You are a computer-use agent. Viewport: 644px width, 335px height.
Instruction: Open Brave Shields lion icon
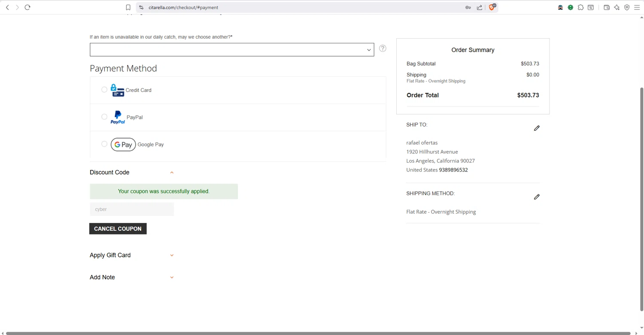coord(492,7)
